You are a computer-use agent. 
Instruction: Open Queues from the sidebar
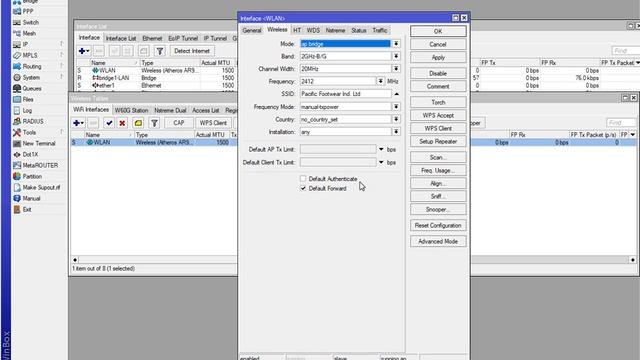(32, 89)
